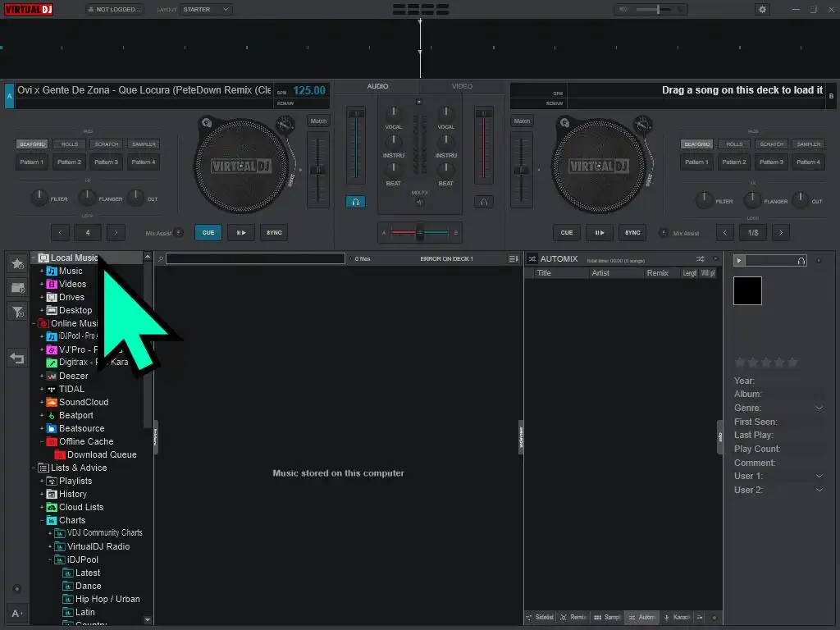This screenshot has width=840, height=630.
Task: Switch to the VIDEO mixer tab
Action: [462, 86]
